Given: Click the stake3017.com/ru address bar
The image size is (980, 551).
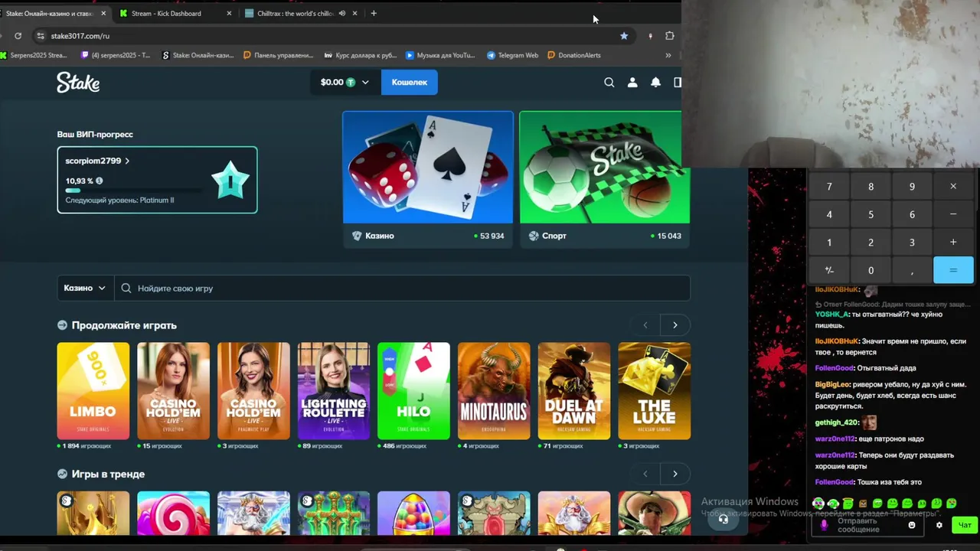Looking at the screenshot, I should pyautogui.click(x=329, y=36).
